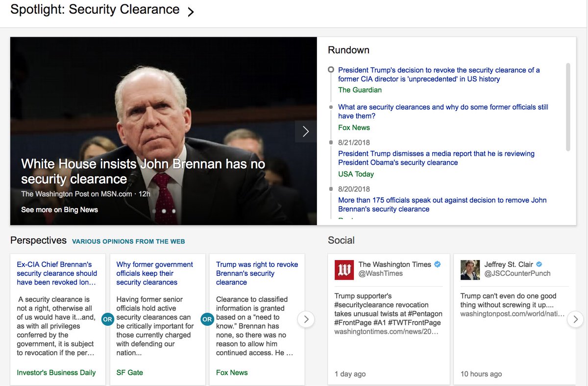Click timeline dot beside Fox News clearances story

pyautogui.click(x=331, y=107)
